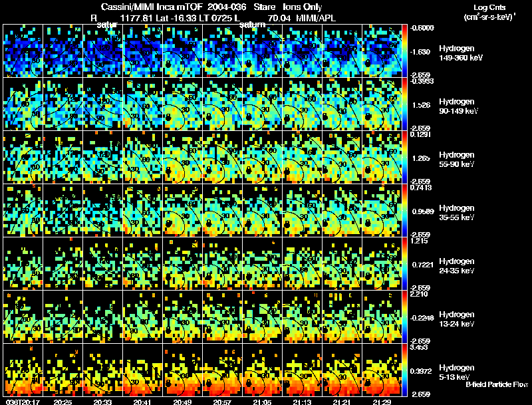This screenshot has width=532, height=405.
Task: Click the '21:05' time axis label
Action: [262, 402]
